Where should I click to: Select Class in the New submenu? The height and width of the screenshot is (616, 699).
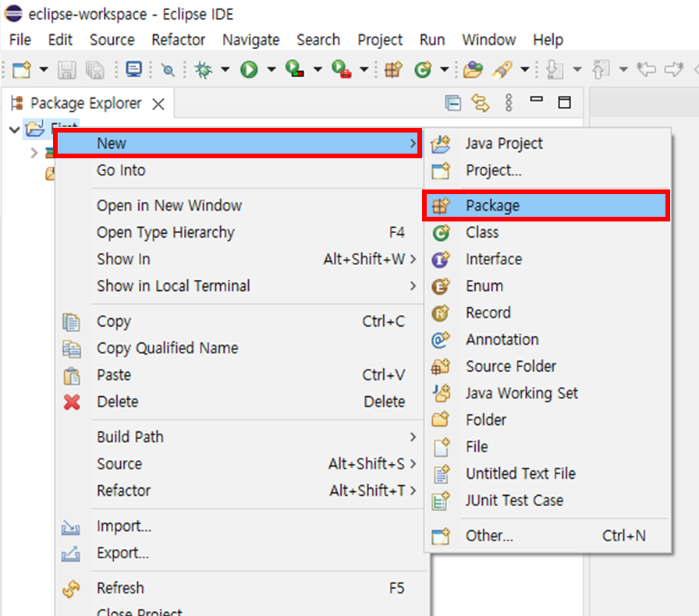coord(548,232)
